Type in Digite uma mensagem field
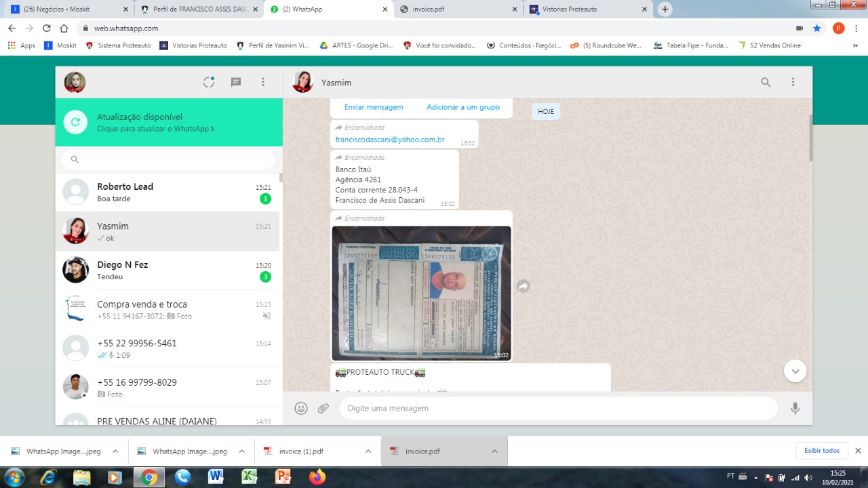 point(556,408)
